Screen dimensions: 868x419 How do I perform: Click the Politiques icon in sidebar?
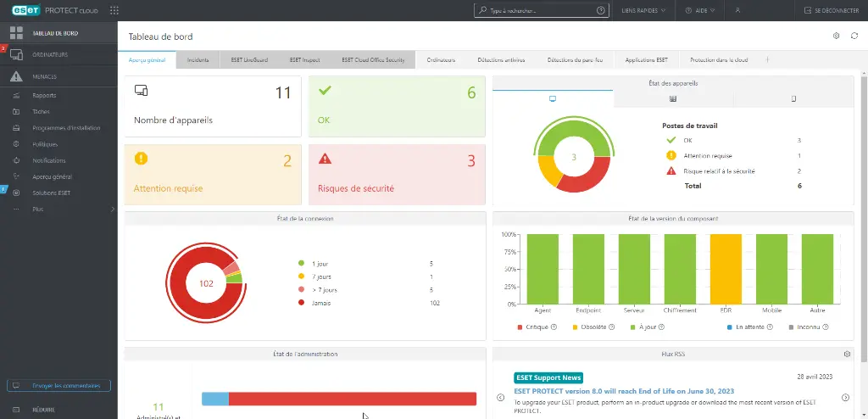coord(16,144)
